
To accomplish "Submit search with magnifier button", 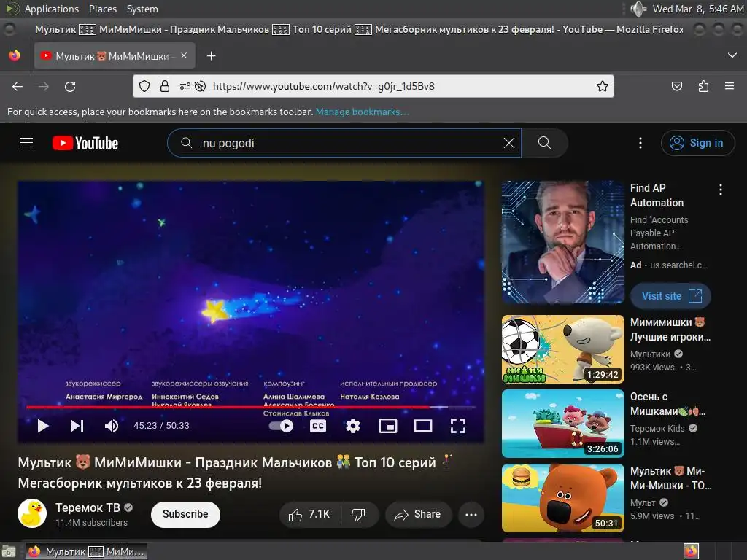I will pyautogui.click(x=544, y=143).
